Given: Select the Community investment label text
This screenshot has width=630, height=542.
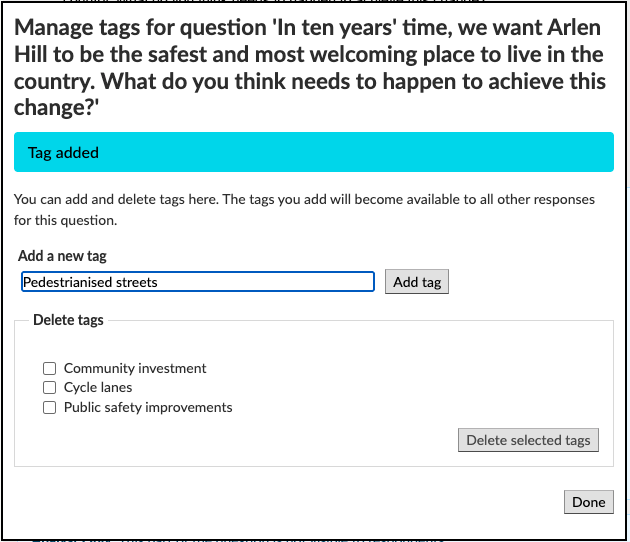Looking at the screenshot, I should pyautogui.click(x=135, y=368).
